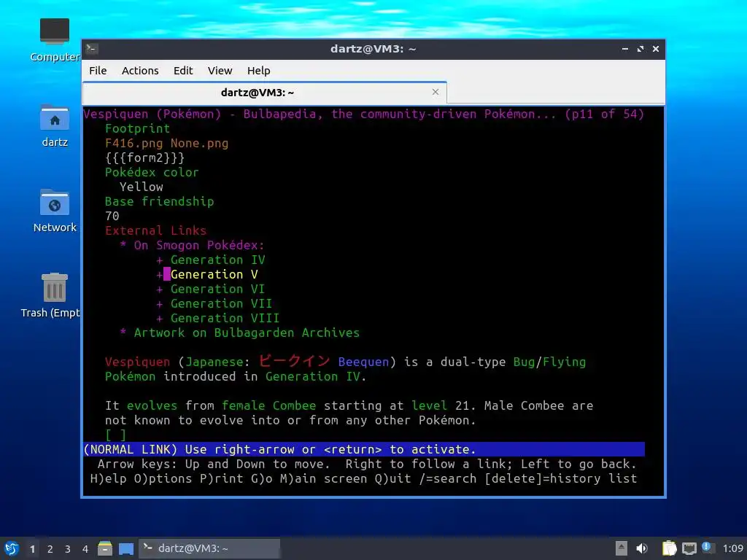The height and width of the screenshot is (560, 747).
Task: Open the View menu
Action: pos(220,71)
